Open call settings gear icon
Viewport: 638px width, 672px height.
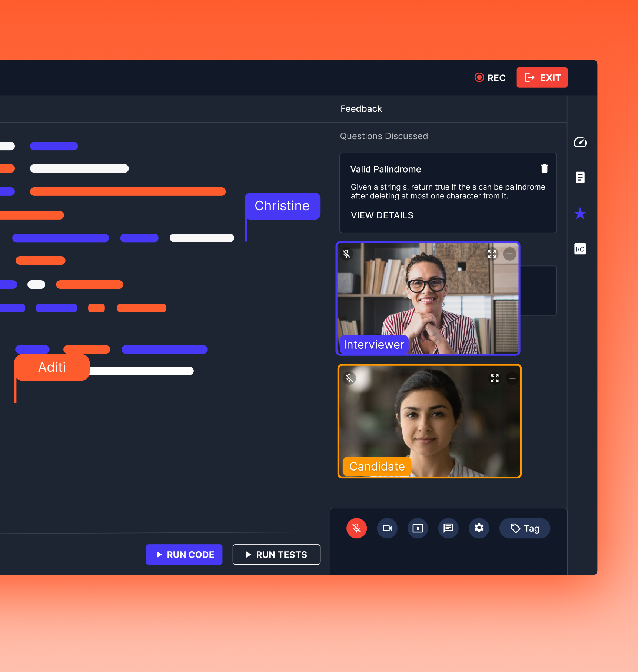click(x=479, y=528)
